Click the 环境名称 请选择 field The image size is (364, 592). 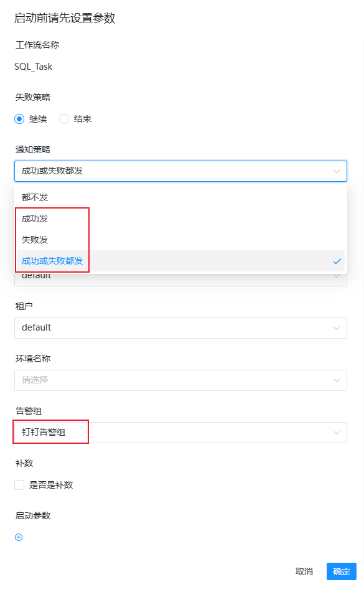point(180,380)
